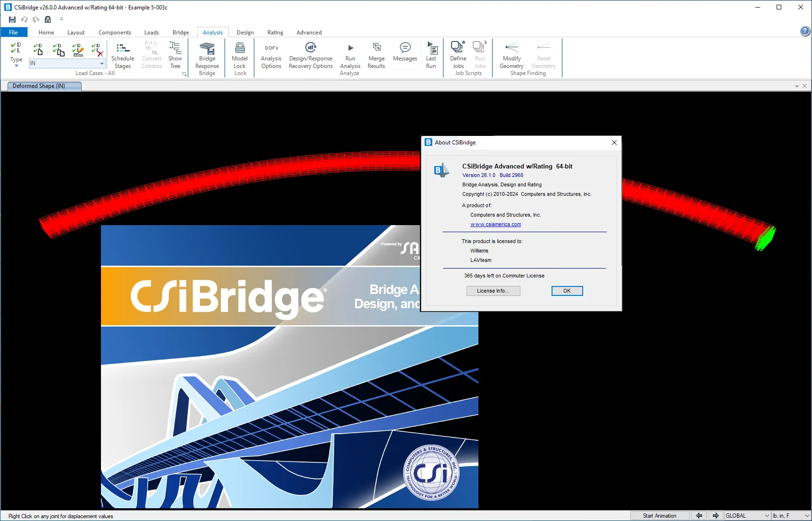Switch to the Loads ribbon tab
This screenshot has height=521, width=812.
tap(151, 32)
